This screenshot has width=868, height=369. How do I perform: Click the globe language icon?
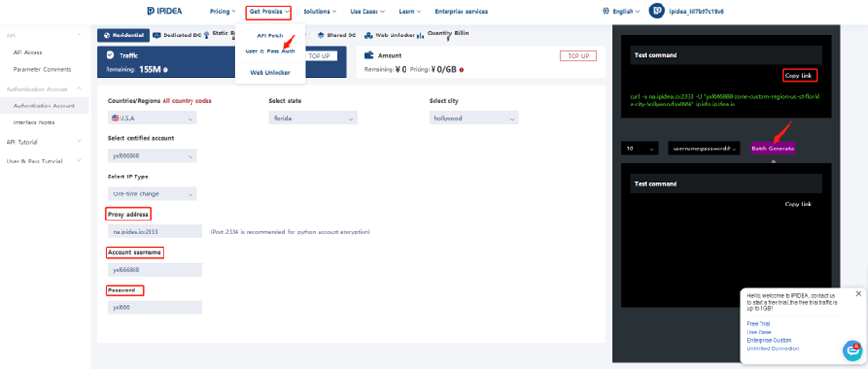pyautogui.click(x=605, y=11)
